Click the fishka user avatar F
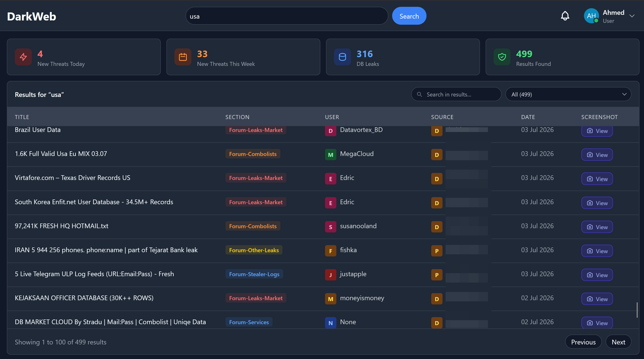This screenshot has width=644, height=359. (330, 251)
